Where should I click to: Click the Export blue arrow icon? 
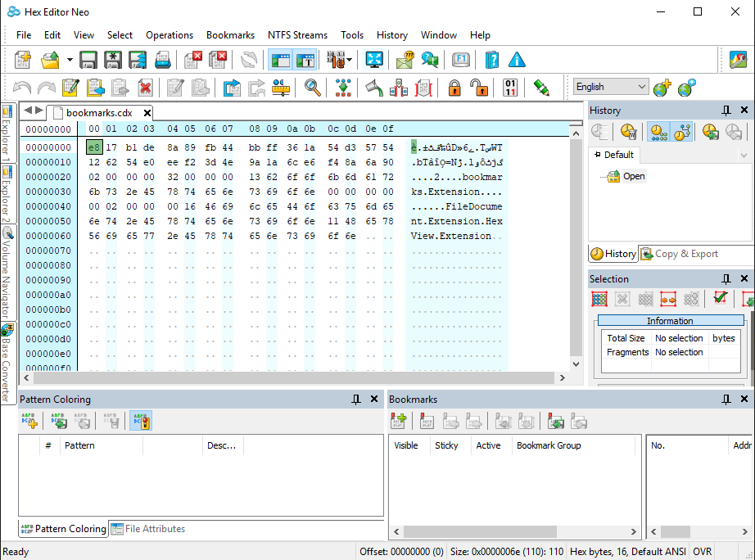[232, 88]
